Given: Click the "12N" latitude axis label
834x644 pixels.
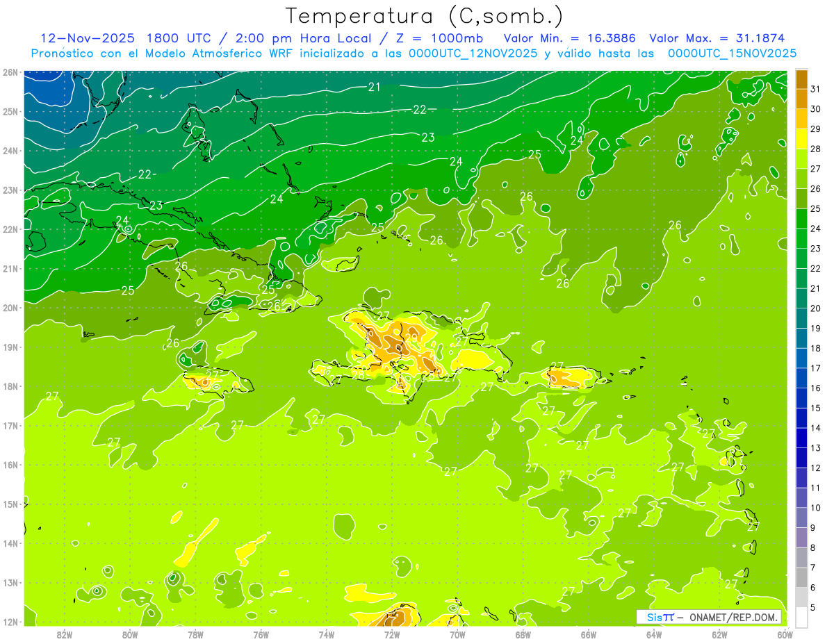Looking at the screenshot, I should click(10, 622).
